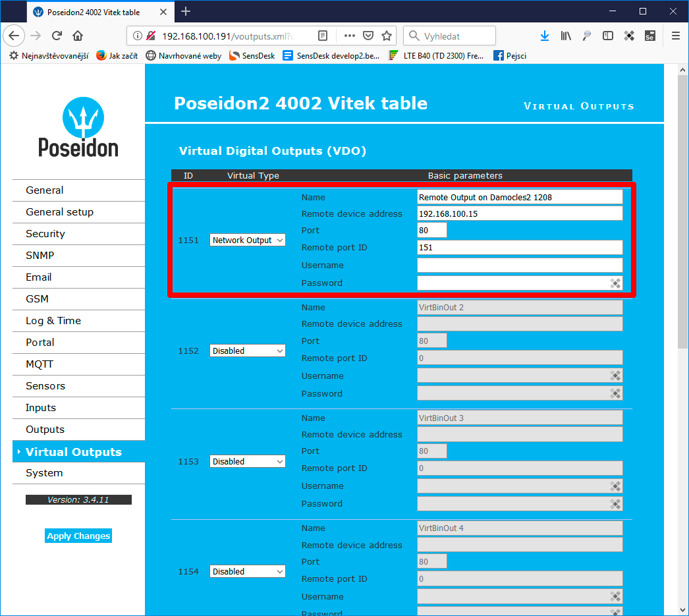The height and width of the screenshot is (616, 689).
Task: Open Navrhované weby bookmark
Action: point(184,56)
